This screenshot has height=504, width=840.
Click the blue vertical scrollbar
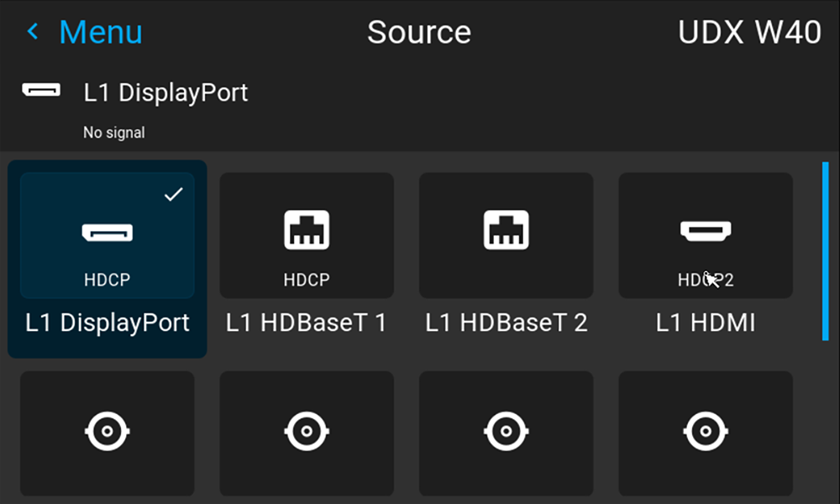(x=825, y=251)
